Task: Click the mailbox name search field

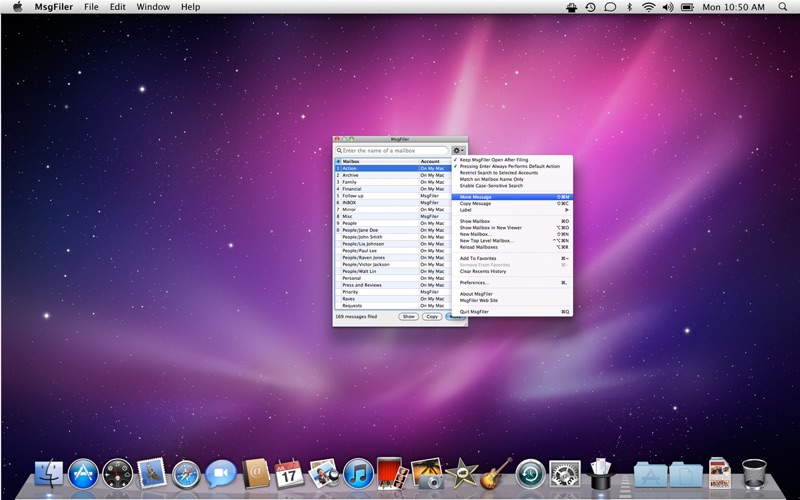Action: coord(391,151)
